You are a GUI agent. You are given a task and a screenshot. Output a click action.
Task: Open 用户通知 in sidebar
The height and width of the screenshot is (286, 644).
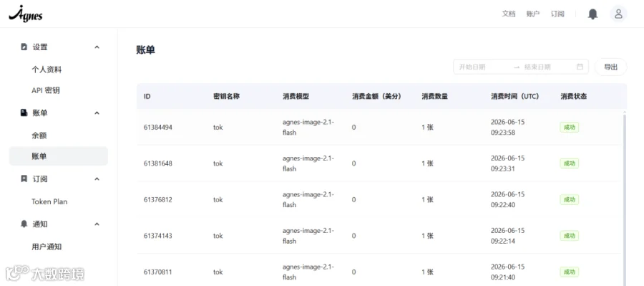pyautogui.click(x=47, y=247)
